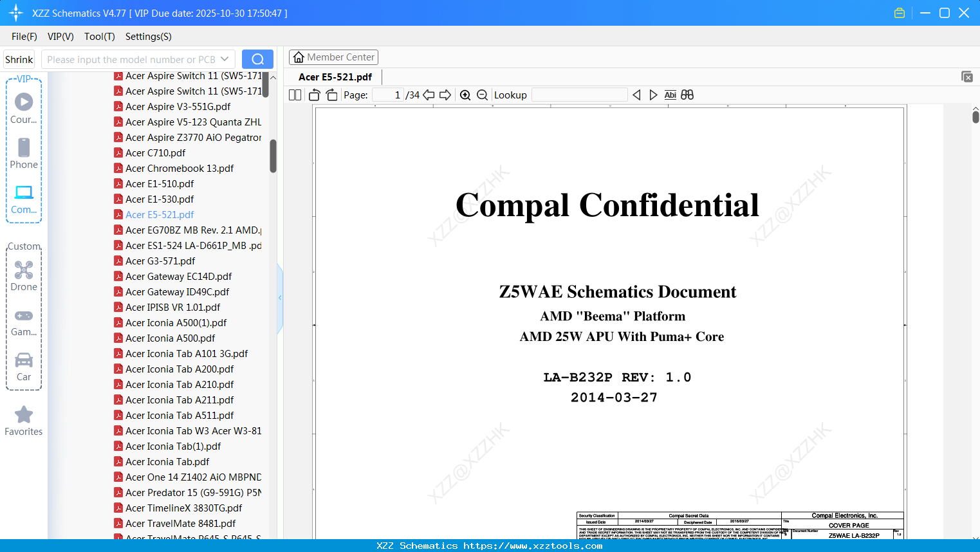Image resolution: width=980 pixels, height=552 pixels.
Task: Open Acer Iconia Tab W3 Acer W3-81 file
Action: pos(188,431)
